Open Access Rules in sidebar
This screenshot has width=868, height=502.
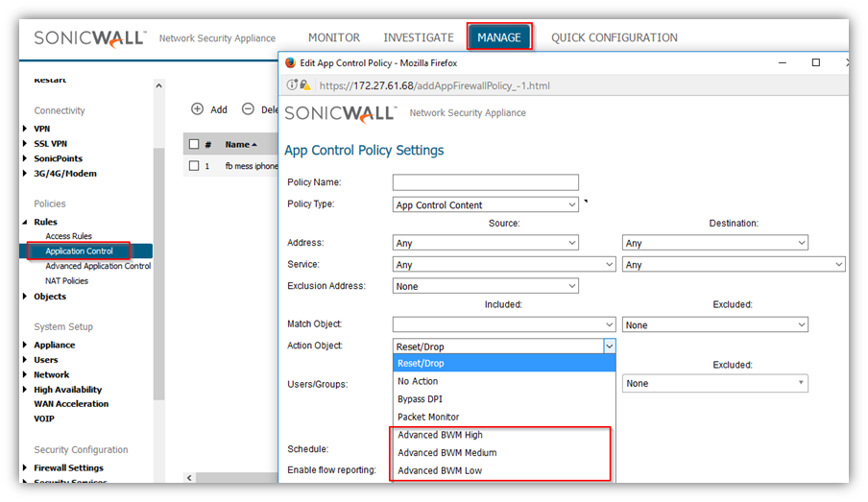click(x=68, y=236)
